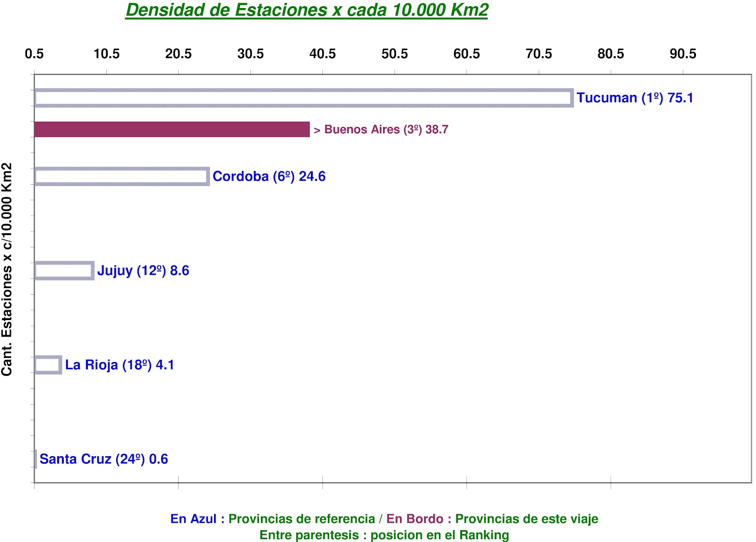756x542 pixels.
Task: Select the Cordoba bar
Action: click(x=122, y=176)
